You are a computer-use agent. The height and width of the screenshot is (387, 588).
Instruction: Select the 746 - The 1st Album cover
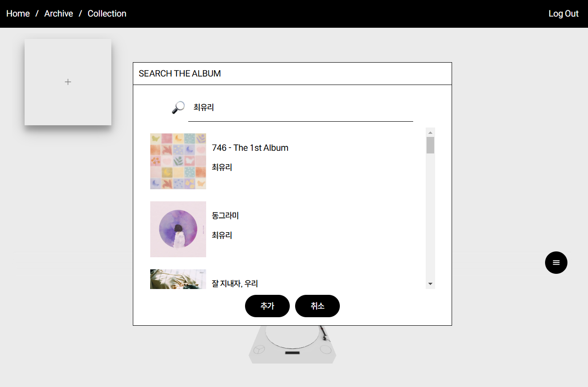click(x=178, y=161)
